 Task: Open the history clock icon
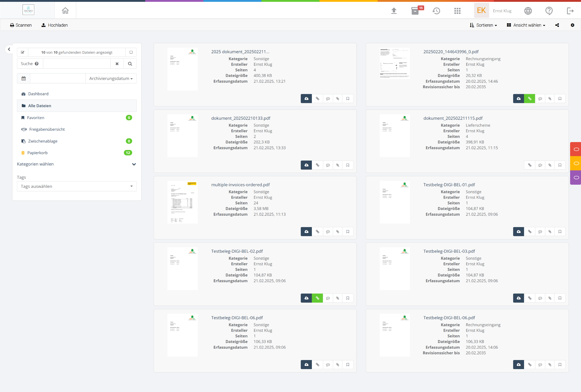[x=436, y=11]
